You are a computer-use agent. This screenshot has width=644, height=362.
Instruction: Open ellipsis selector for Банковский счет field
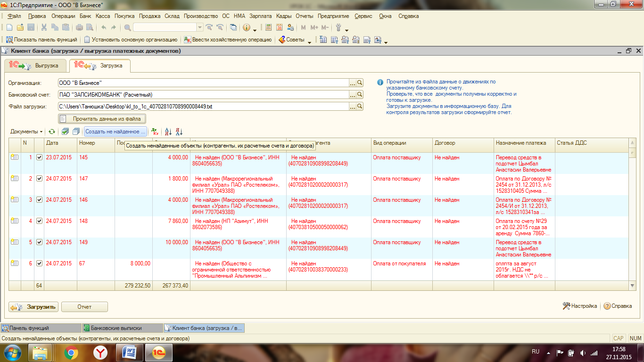point(352,94)
